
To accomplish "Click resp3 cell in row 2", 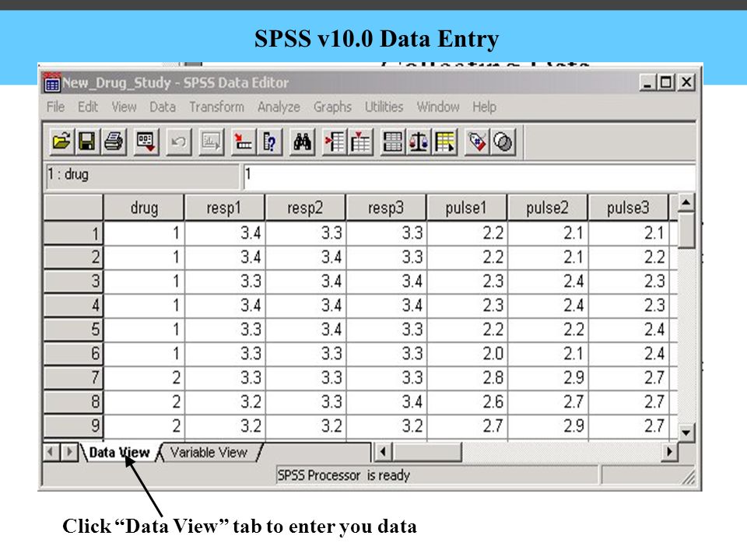I will (x=386, y=257).
